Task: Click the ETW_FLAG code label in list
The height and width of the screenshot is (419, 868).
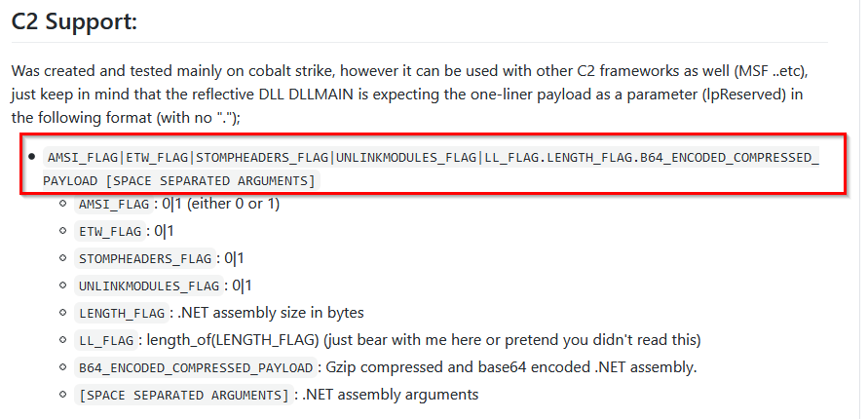Action: pyautogui.click(x=110, y=231)
